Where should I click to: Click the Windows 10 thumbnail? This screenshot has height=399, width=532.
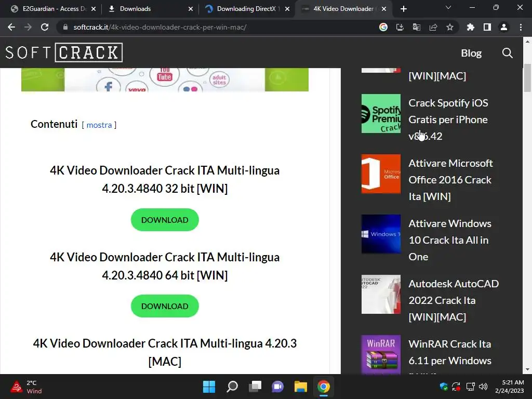tap(381, 234)
